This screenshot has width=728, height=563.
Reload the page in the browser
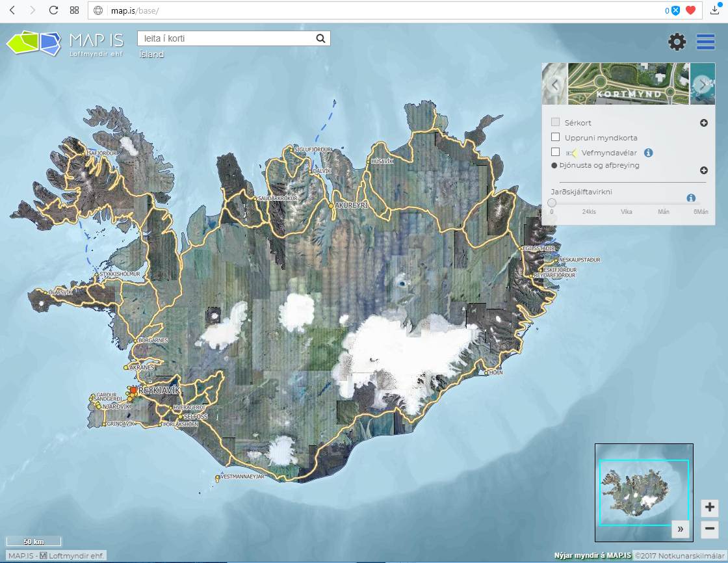(53, 10)
